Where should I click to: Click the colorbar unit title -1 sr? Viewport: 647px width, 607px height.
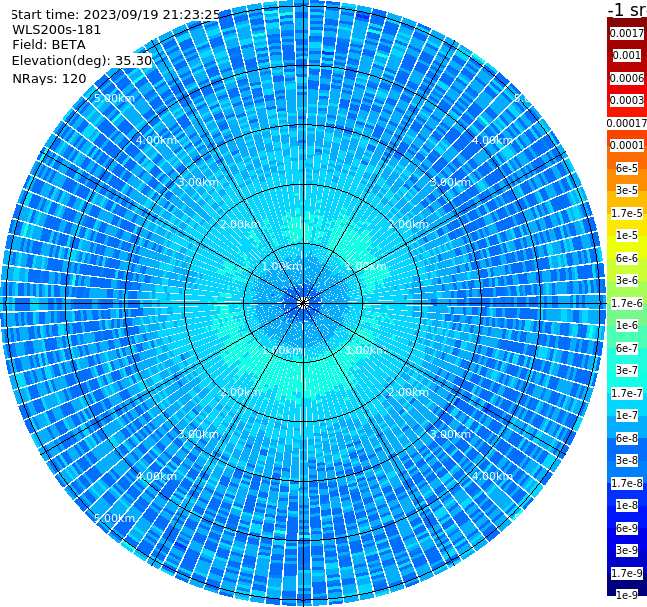(x=627, y=10)
